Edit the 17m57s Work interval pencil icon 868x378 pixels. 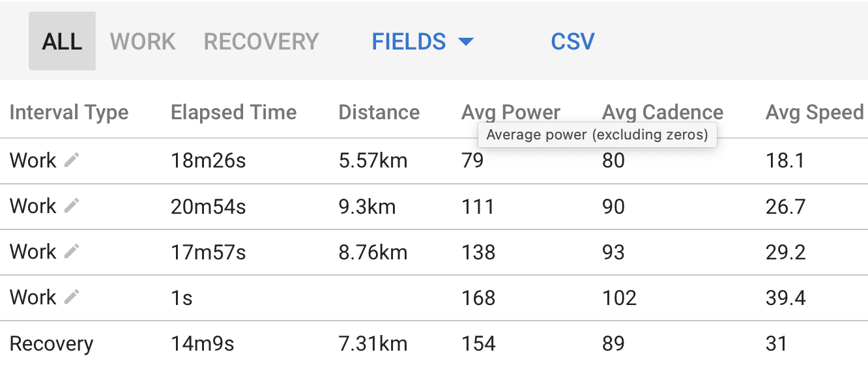pos(72,252)
